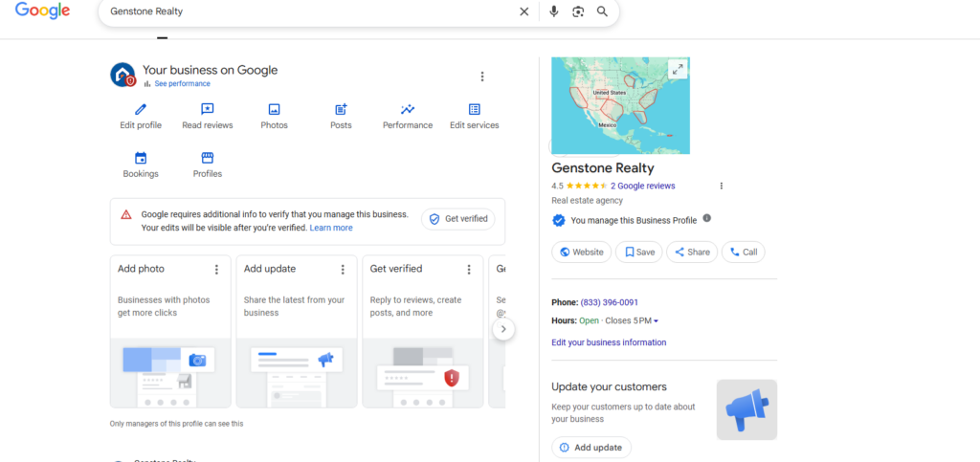
Task: Open Posts creator
Action: [341, 117]
